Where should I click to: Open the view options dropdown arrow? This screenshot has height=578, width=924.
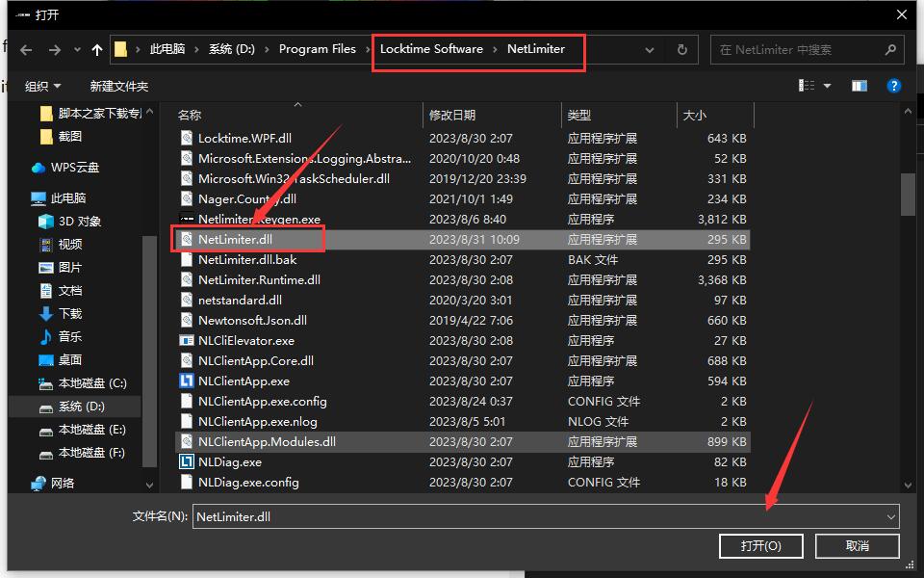point(828,86)
